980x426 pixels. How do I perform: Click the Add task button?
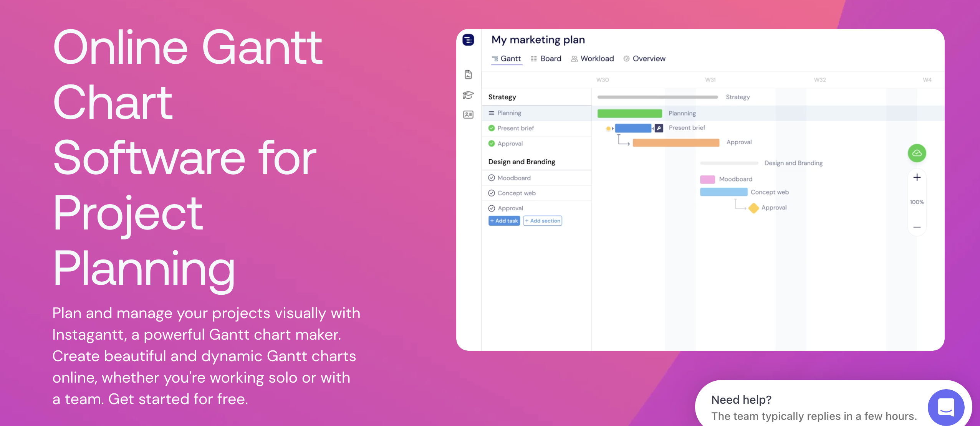click(504, 221)
